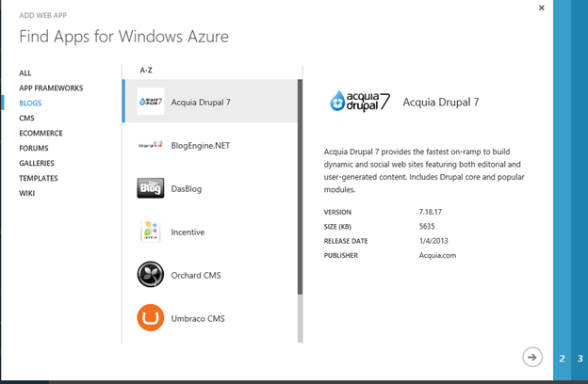Click the Acquia Drupal 7 description paragraph
This screenshot has width=588, height=384.
(424, 170)
